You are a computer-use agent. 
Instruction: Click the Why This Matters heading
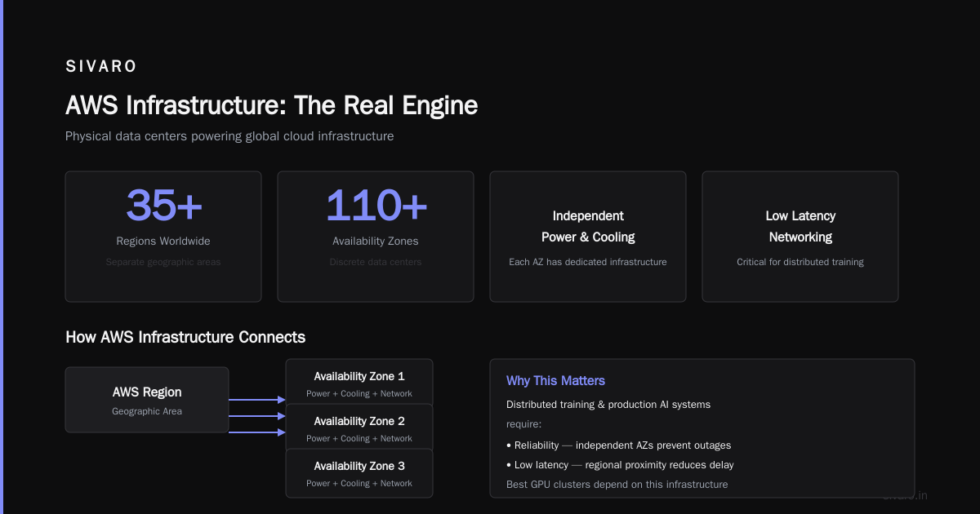555,381
